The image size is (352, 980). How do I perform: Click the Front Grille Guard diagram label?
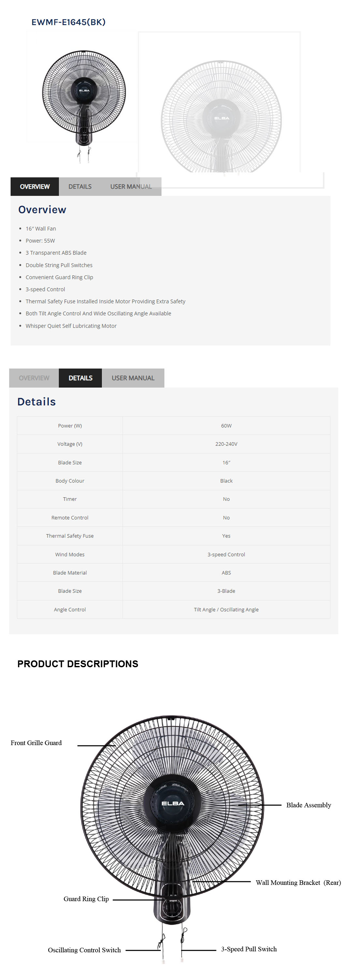[36, 742]
